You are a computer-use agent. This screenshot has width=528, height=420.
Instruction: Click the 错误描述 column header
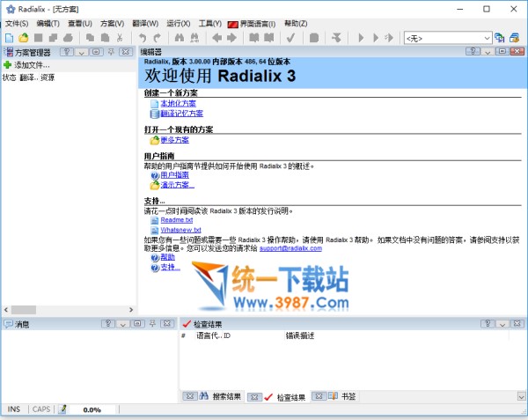pyautogui.click(x=300, y=335)
